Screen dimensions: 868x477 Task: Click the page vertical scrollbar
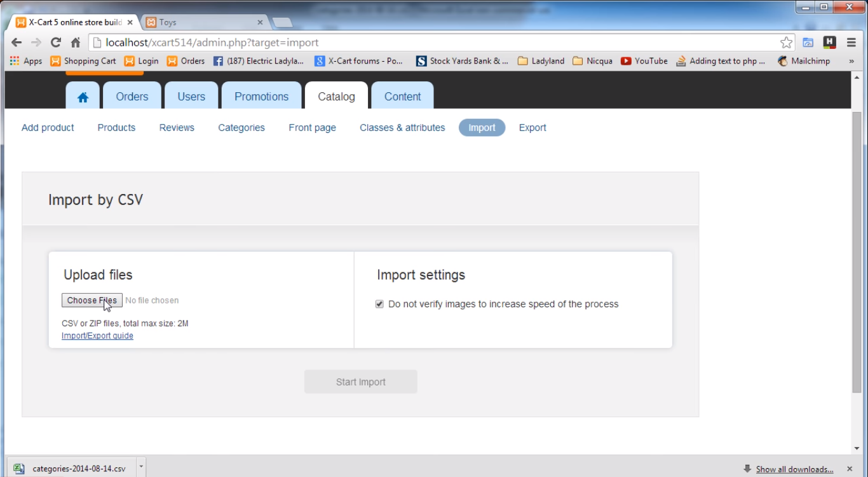pyautogui.click(x=857, y=254)
